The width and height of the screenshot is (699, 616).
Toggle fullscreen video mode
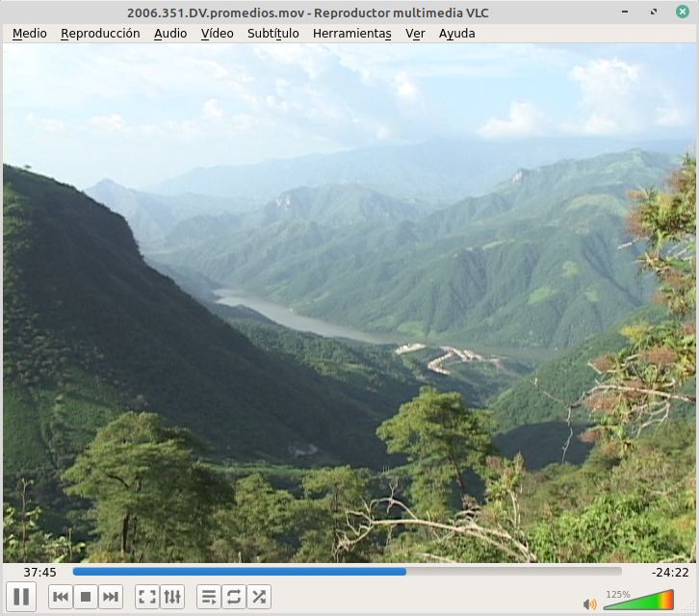pos(147,597)
